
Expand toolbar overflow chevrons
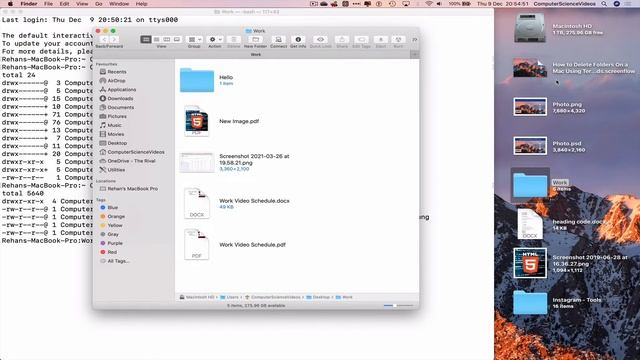414,40
